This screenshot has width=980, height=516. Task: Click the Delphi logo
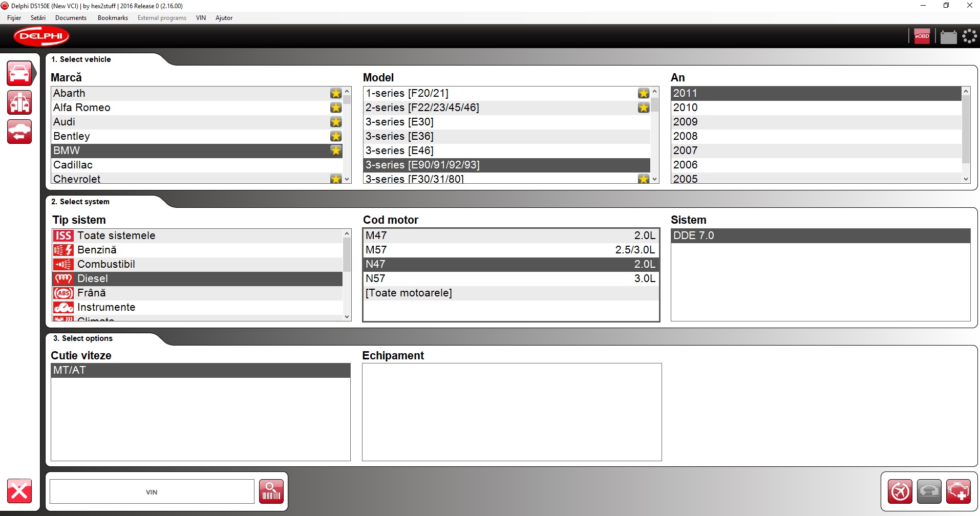41,36
